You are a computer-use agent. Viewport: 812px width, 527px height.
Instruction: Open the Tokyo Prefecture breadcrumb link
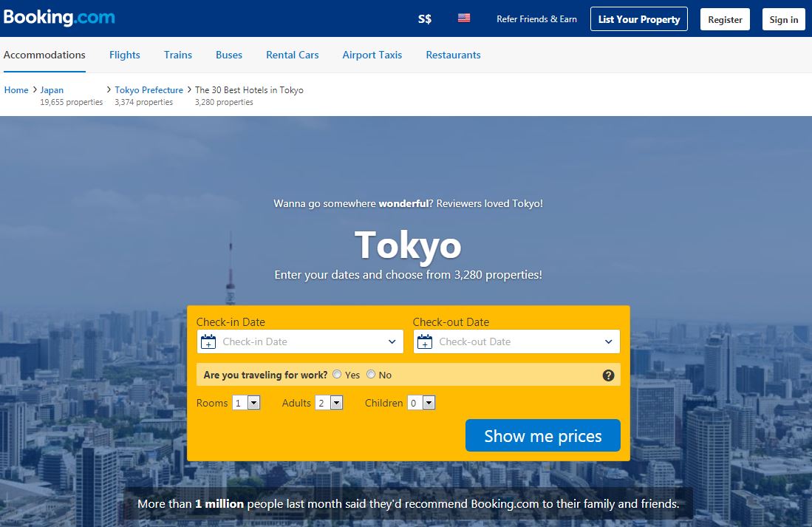(x=149, y=90)
